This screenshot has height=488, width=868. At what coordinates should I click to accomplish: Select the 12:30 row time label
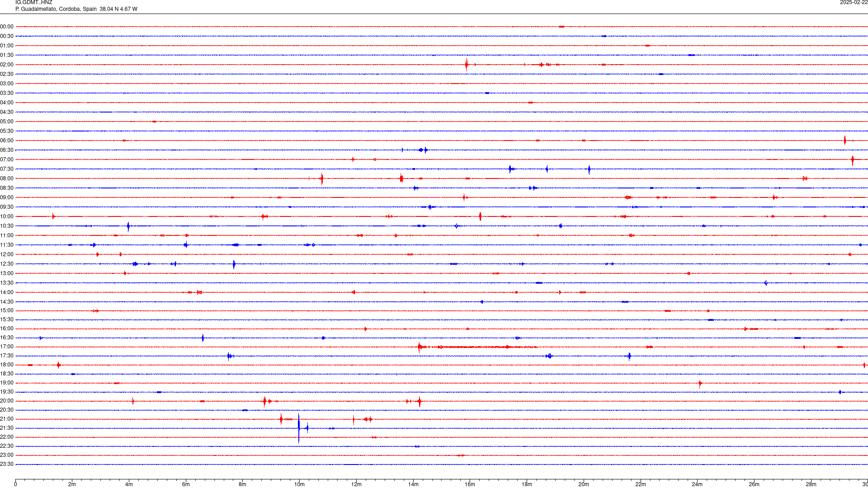(x=7, y=264)
